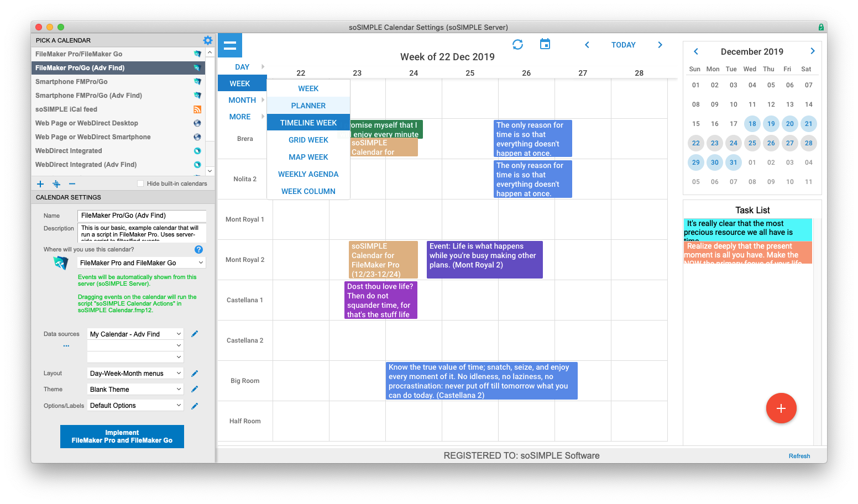Viewport: 858px width, 504px height.
Task: Click the more data sources ellipsis
Action: (x=66, y=346)
